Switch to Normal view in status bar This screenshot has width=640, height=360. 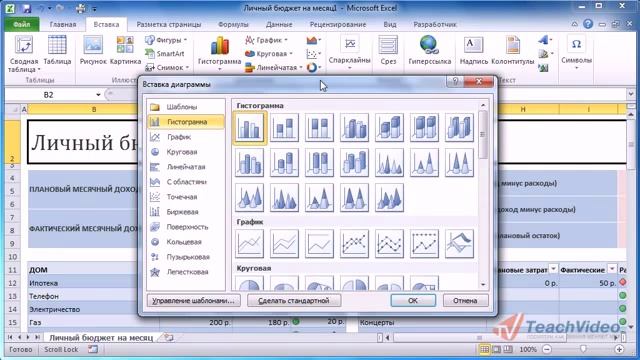point(484,349)
